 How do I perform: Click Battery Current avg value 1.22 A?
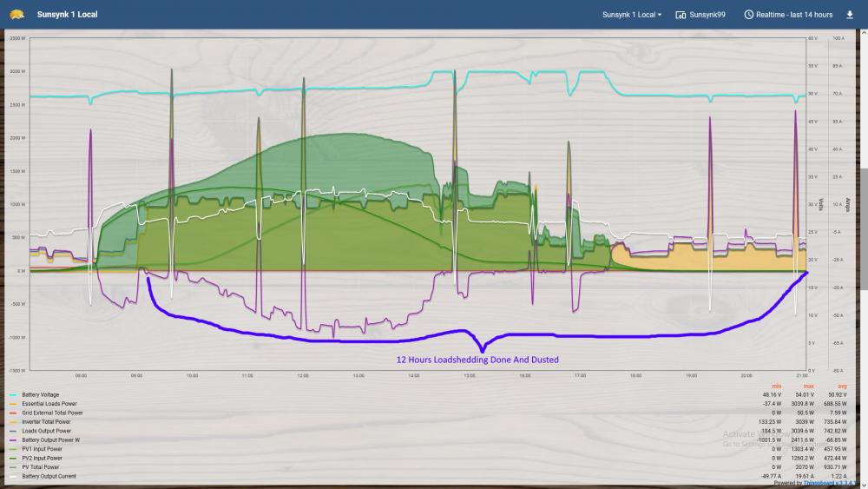tap(839, 476)
